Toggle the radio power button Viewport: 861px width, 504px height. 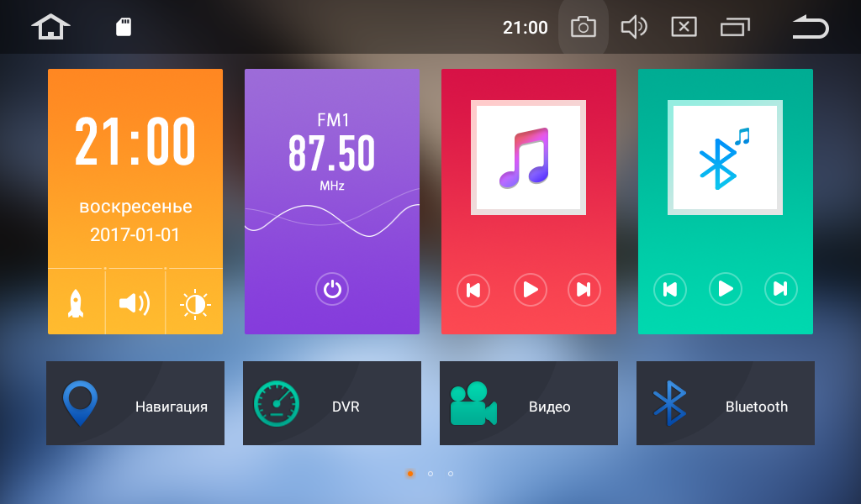click(x=332, y=289)
